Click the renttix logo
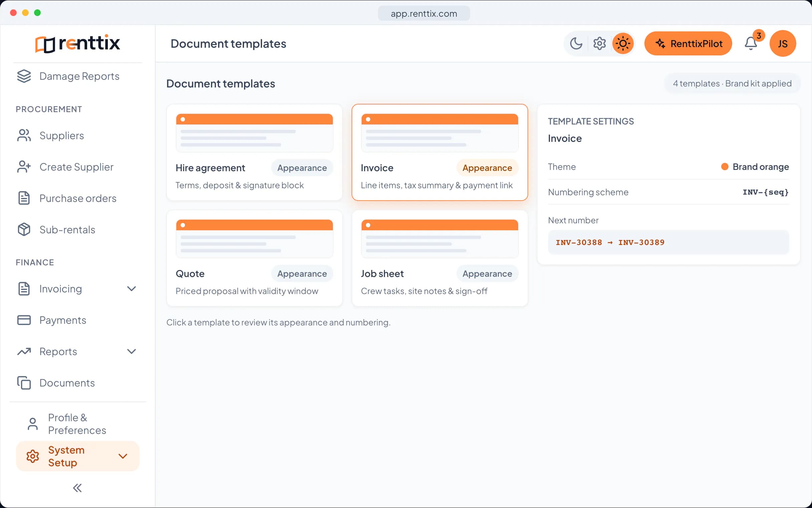This screenshot has width=812, height=508. [x=78, y=43]
